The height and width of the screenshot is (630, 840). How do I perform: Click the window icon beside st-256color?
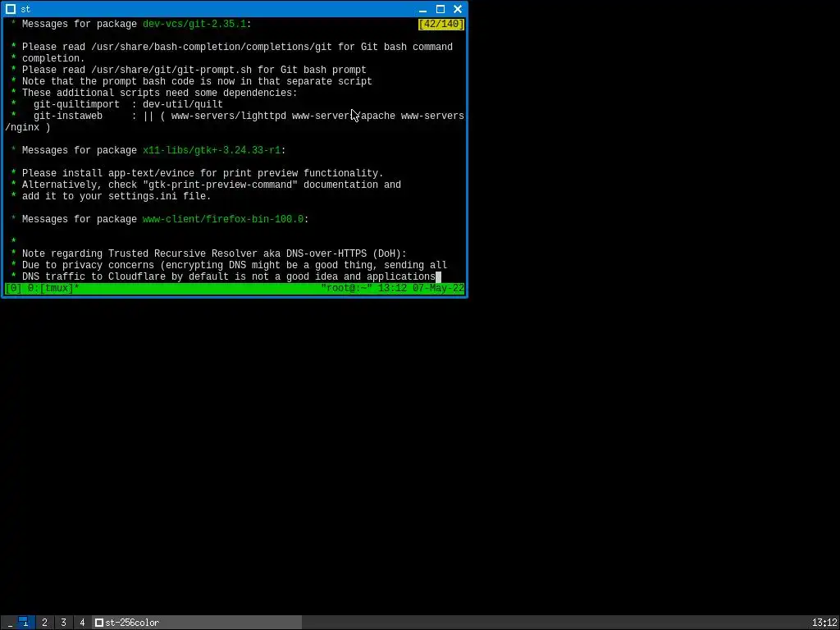98,623
